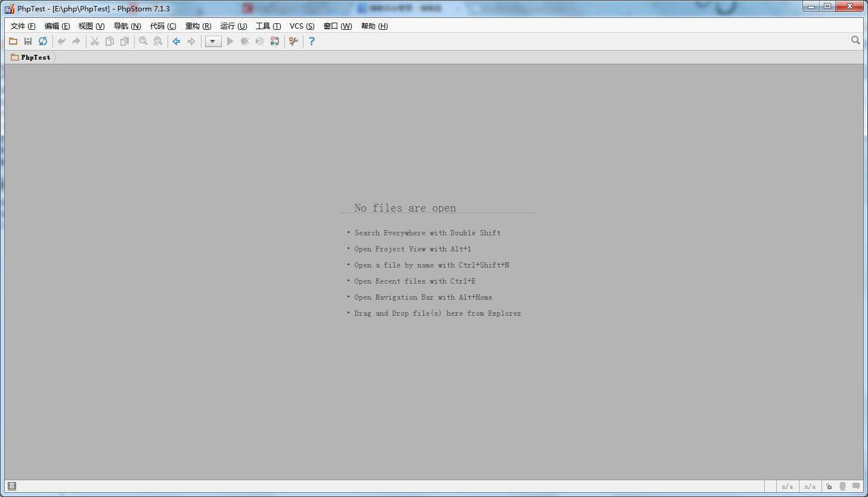
Task: Open the 工具 (T) menu
Action: pos(268,26)
